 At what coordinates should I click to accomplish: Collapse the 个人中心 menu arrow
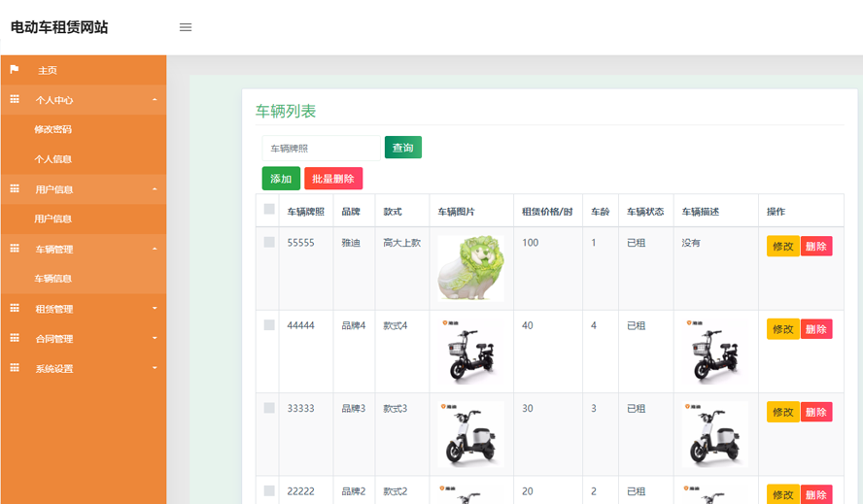click(x=155, y=100)
